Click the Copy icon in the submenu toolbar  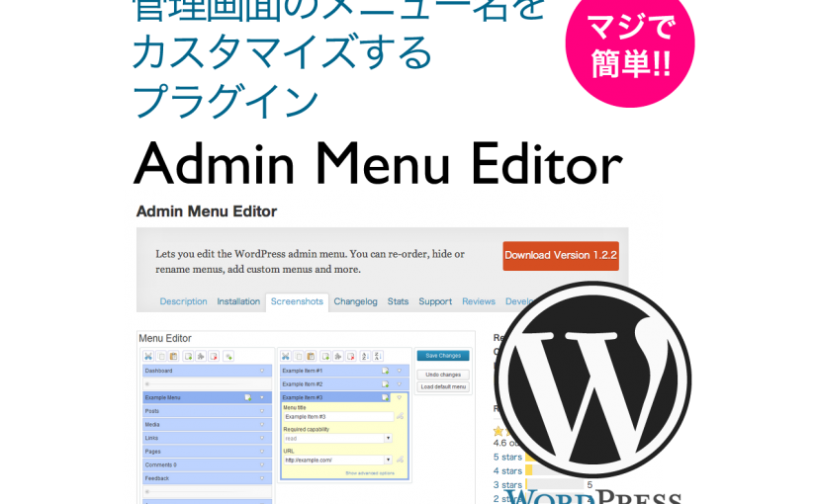[x=299, y=357]
